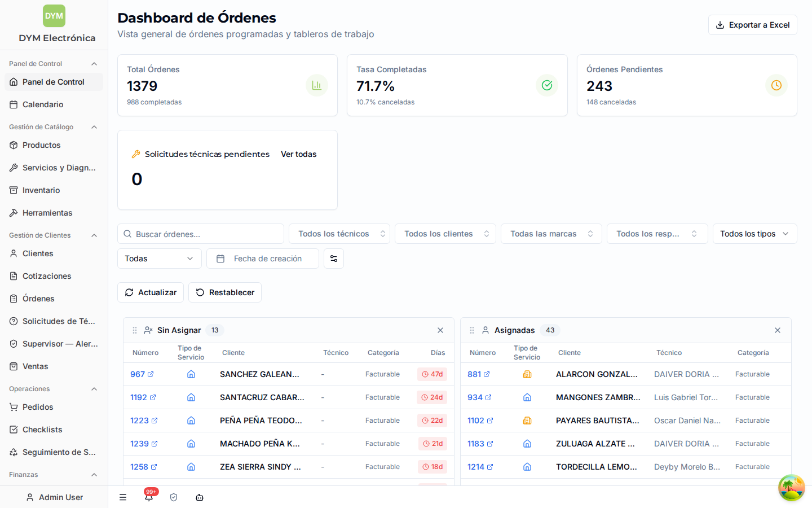Viewport: 812px width, 508px height.
Task: Click client ZEA SIERRA SINDY text
Action: tap(261, 467)
